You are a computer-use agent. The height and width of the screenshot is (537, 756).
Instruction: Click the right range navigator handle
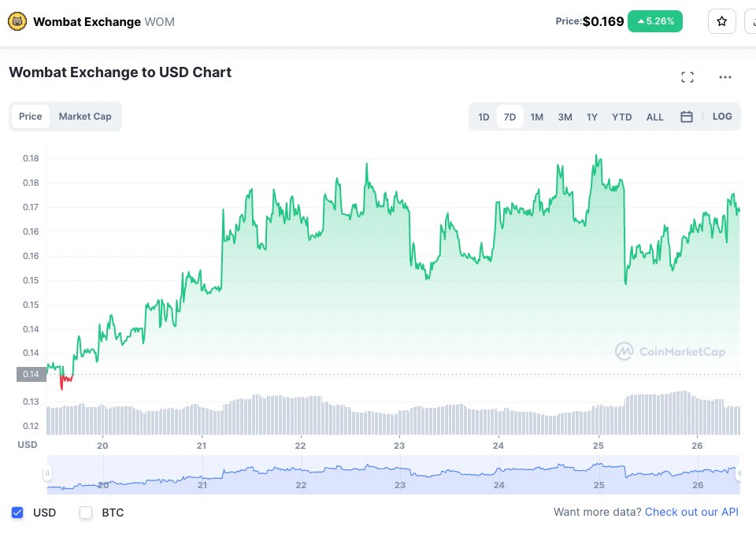click(739, 473)
